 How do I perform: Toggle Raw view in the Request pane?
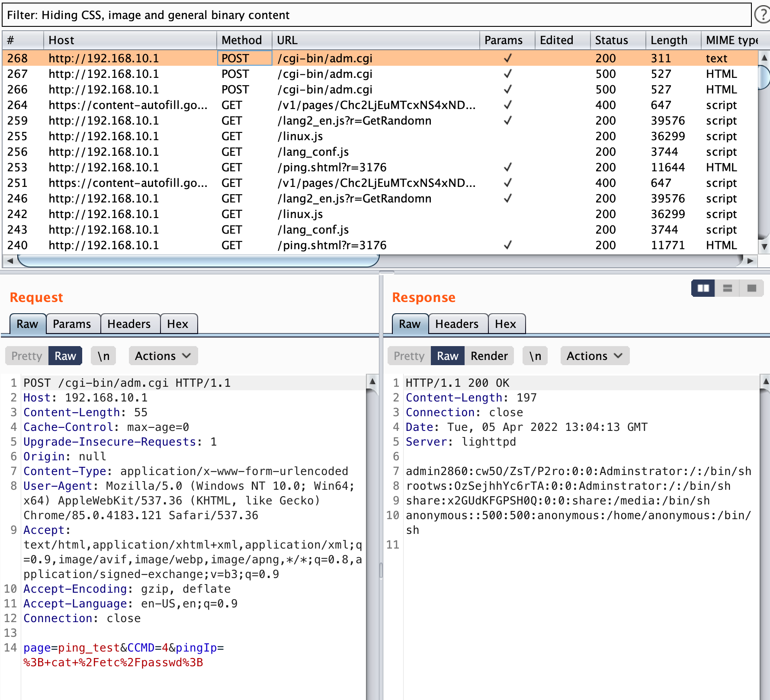tap(65, 356)
